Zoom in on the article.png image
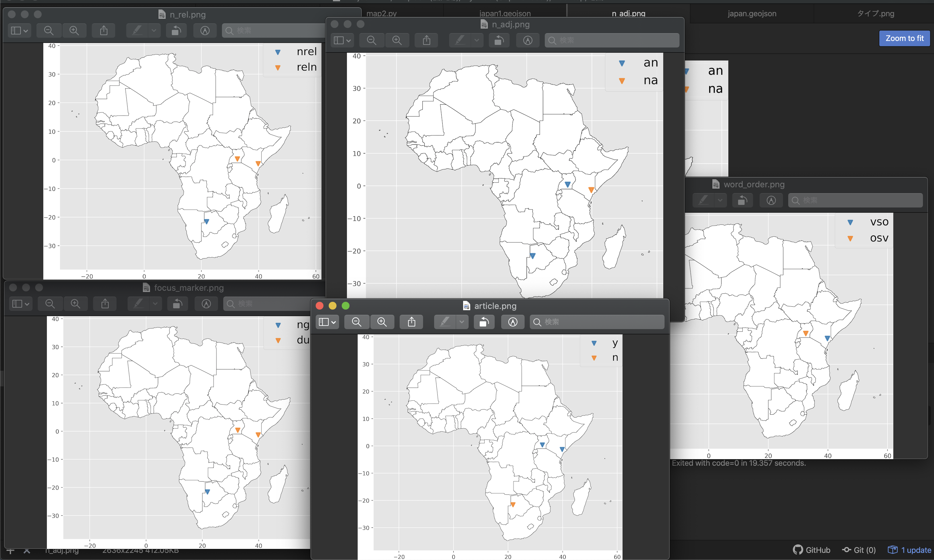 coord(382,322)
